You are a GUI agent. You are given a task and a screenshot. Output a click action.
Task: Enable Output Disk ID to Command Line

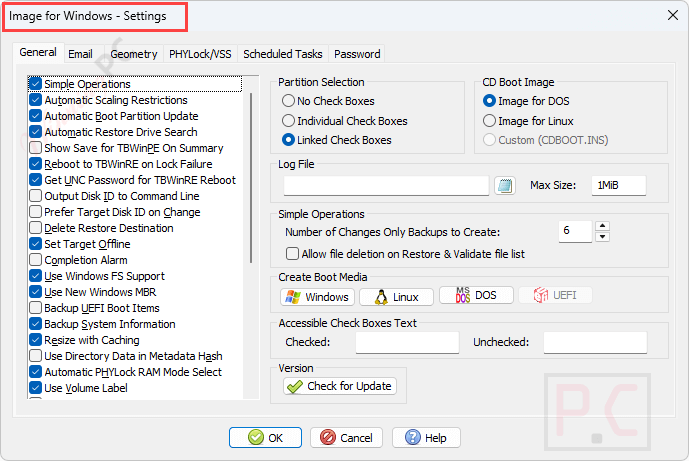[36, 196]
